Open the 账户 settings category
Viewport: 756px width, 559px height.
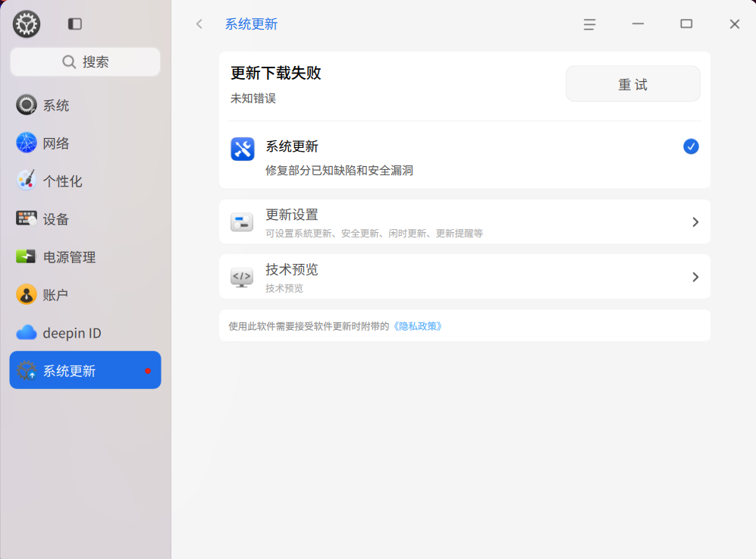[x=86, y=295]
